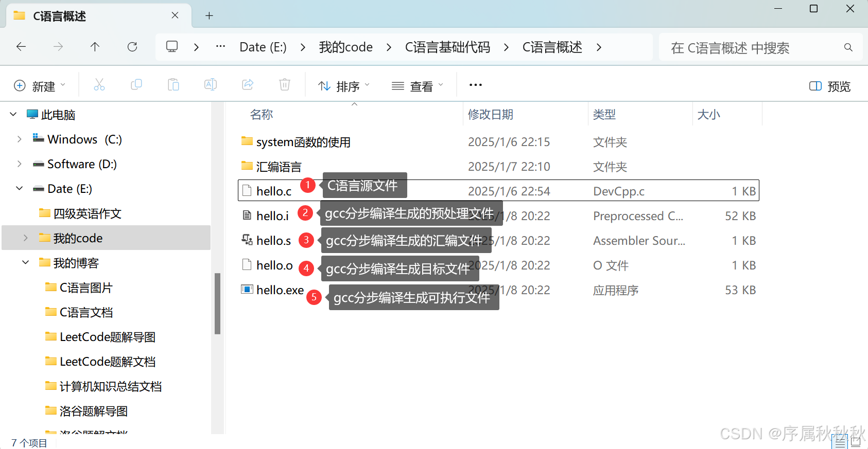Click the Copy icon in toolbar
The image size is (868, 449).
pos(136,85)
